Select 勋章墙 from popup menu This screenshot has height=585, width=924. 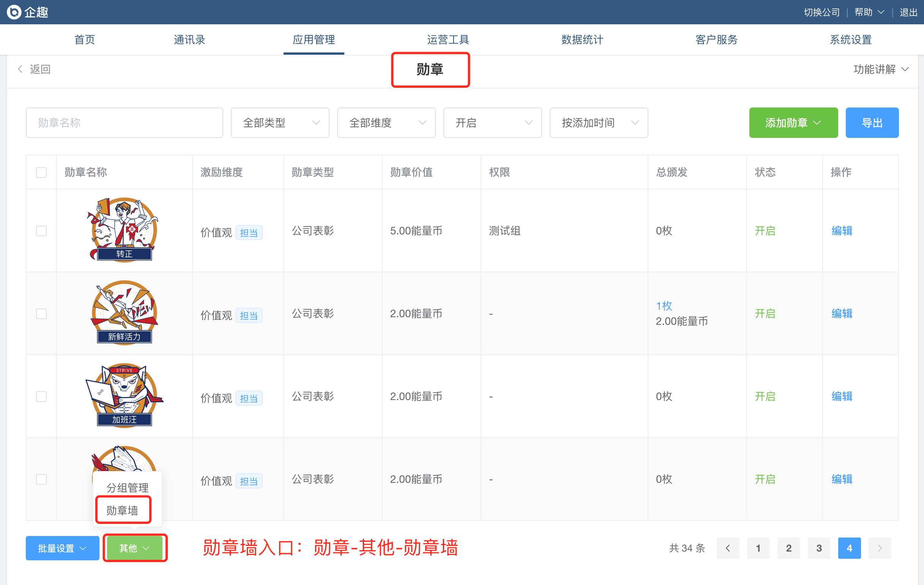tap(122, 511)
